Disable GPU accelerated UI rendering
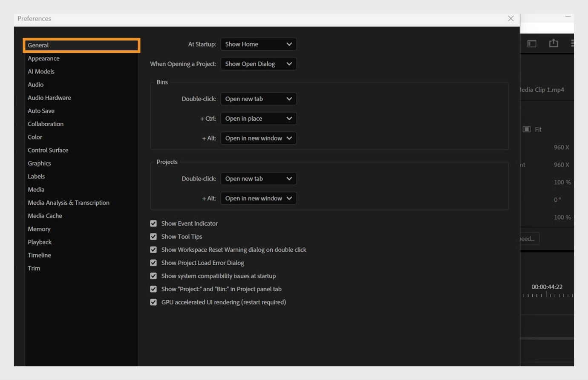The image size is (588, 380). (x=153, y=302)
